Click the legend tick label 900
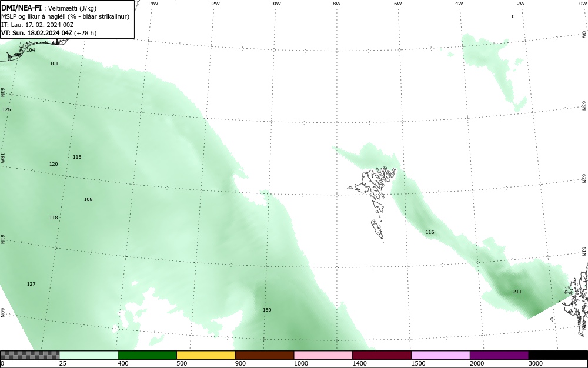Viewport: 588px width, 368px height. [240, 363]
